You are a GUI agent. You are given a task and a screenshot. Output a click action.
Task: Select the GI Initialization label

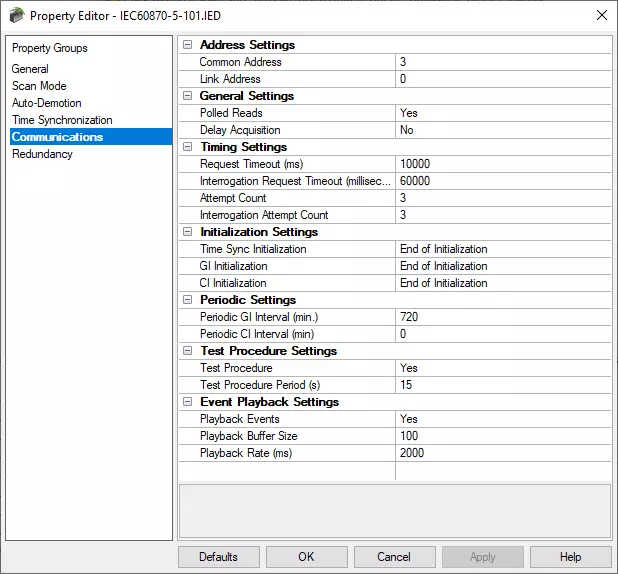click(x=233, y=266)
